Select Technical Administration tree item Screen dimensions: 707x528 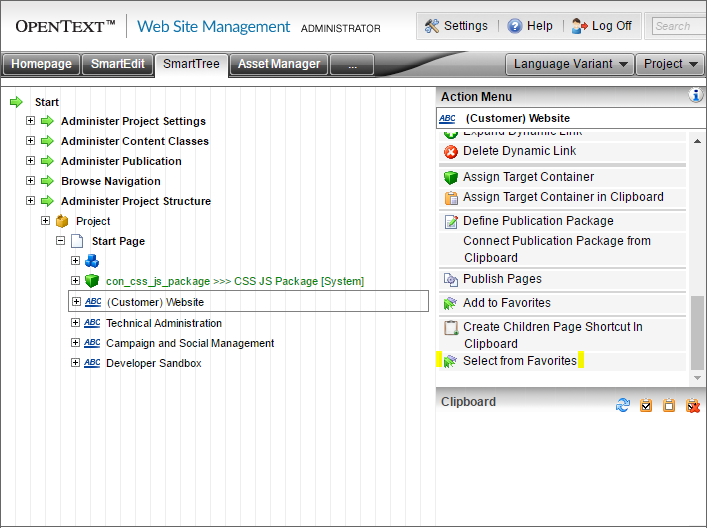(164, 323)
